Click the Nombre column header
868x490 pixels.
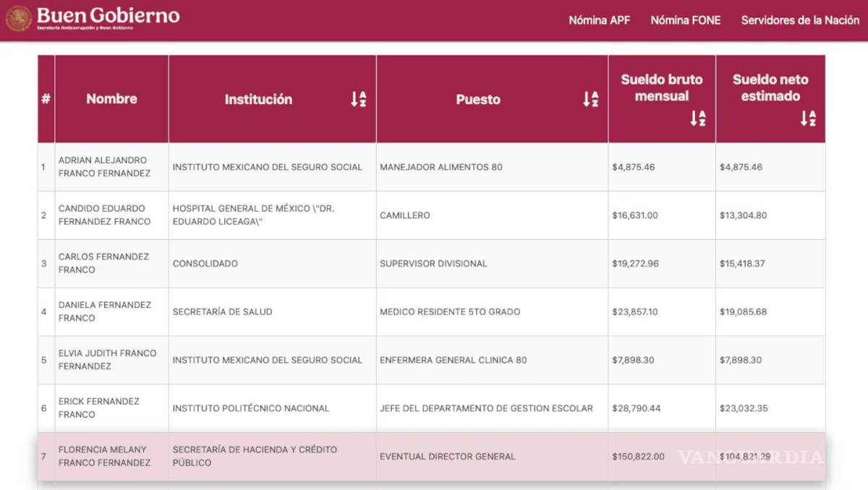[111, 99]
